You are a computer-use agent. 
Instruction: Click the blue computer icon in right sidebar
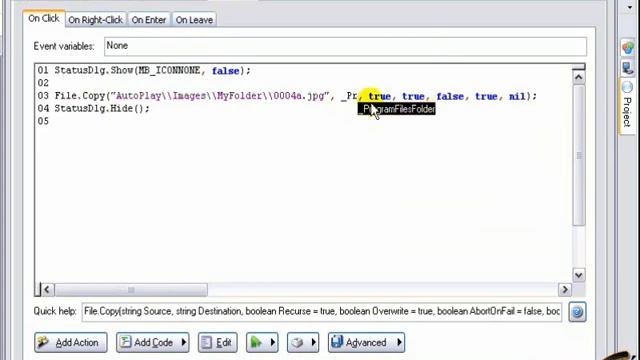tap(628, 68)
